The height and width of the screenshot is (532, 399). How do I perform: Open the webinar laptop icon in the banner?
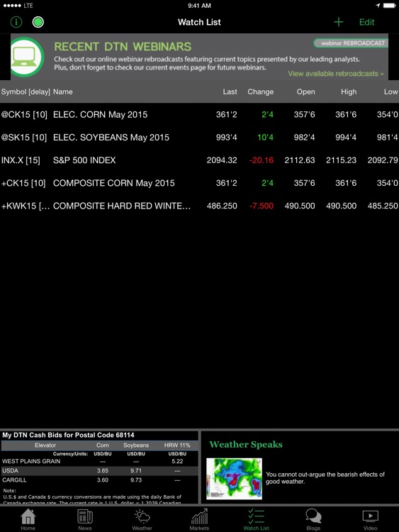tap(26, 57)
